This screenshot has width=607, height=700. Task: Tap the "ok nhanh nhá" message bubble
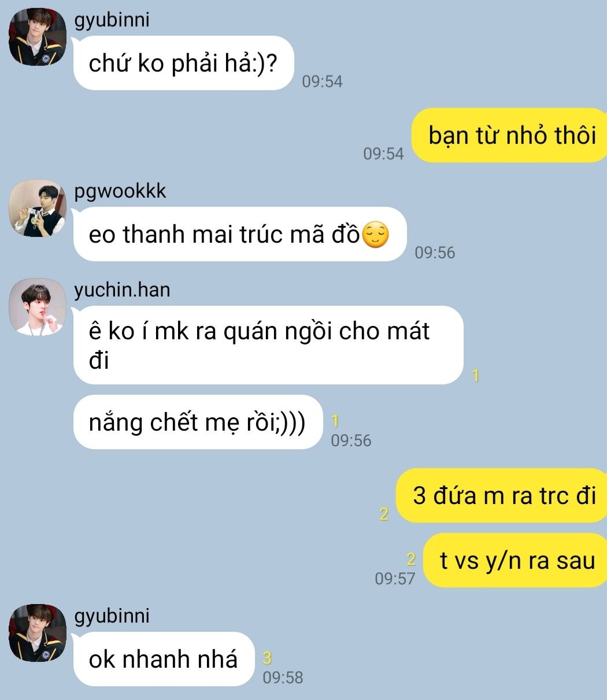click(x=164, y=659)
